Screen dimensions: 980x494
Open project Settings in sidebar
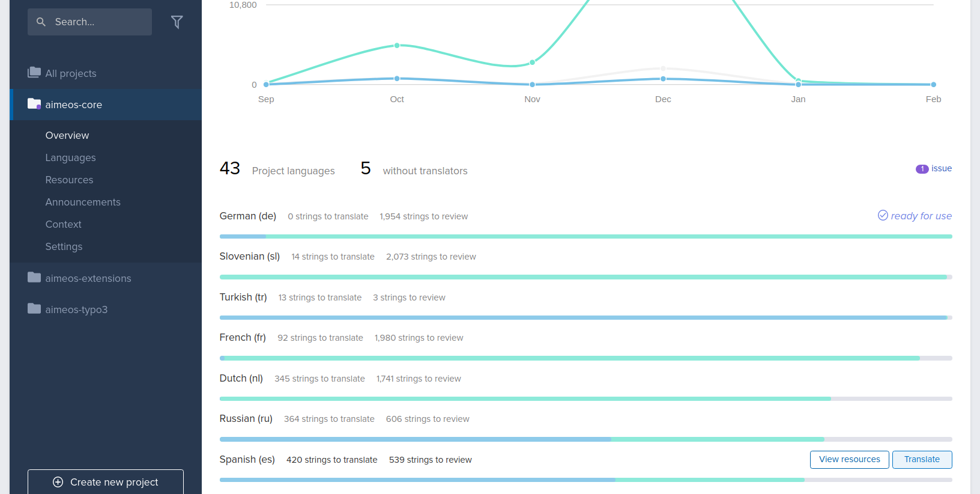pyautogui.click(x=64, y=246)
